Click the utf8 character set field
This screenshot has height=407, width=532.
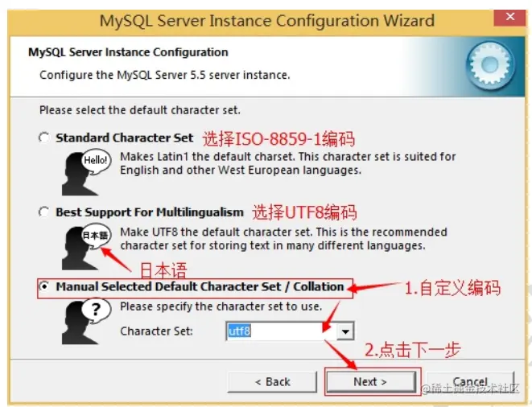pos(282,331)
